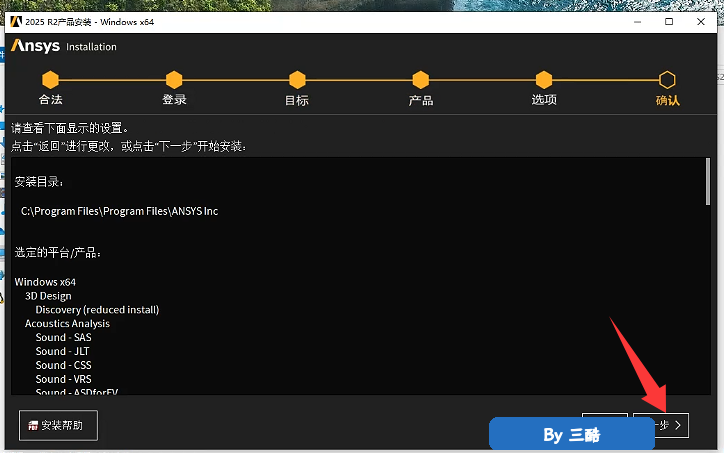Click the Ansys logo in header
The width and height of the screenshot is (724, 453).
(x=36, y=46)
